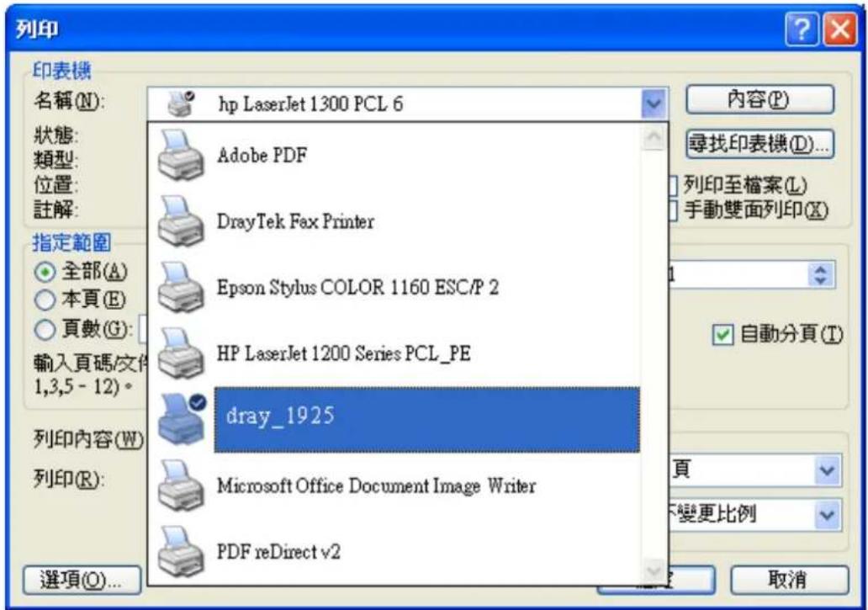Toggle the 自動分頁(T) checkbox

[x=722, y=335]
